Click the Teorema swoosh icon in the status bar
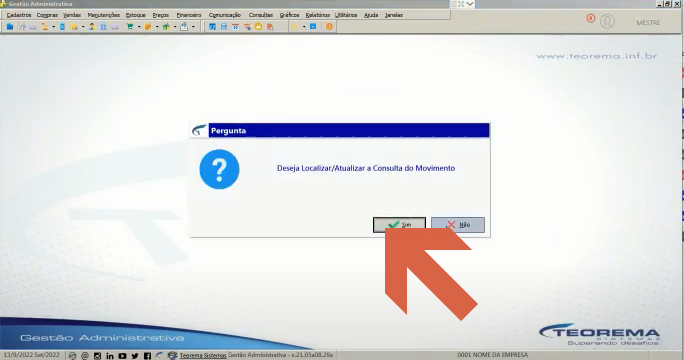Viewport: 684px width, 360px height. click(x=159, y=356)
